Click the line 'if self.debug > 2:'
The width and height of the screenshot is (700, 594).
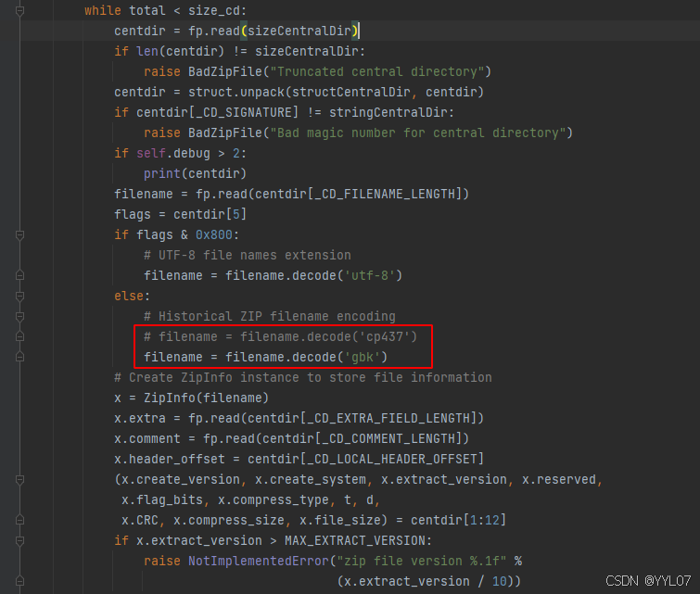tap(180, 153)
